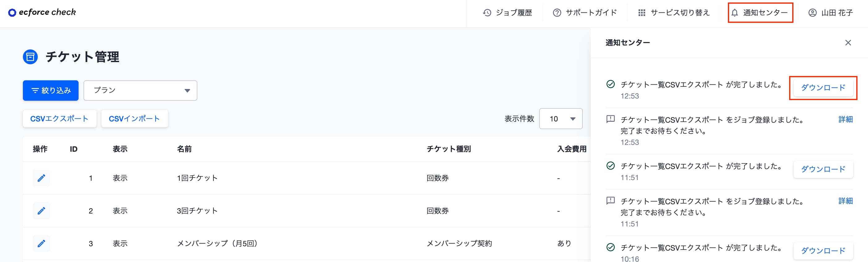Edit the 3回チケット row with the pencil icon
Image resolution: width=868 pixels, height=262 pixels.
(x=41, y=211)
